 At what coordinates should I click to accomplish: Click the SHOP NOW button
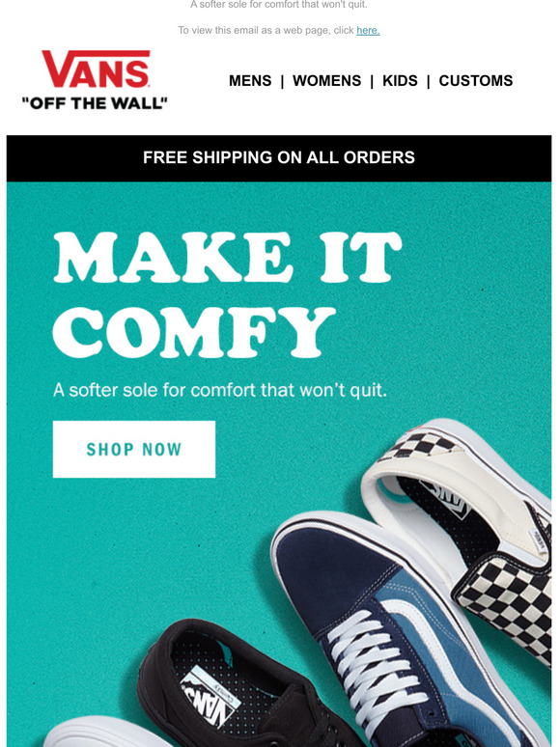tap(134, 449)
